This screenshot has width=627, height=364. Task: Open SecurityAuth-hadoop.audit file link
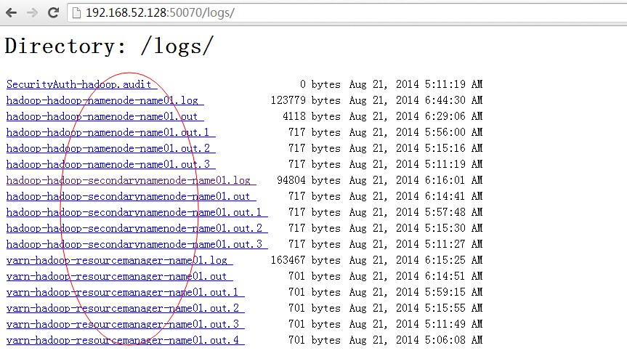click(x=80, y=84)
